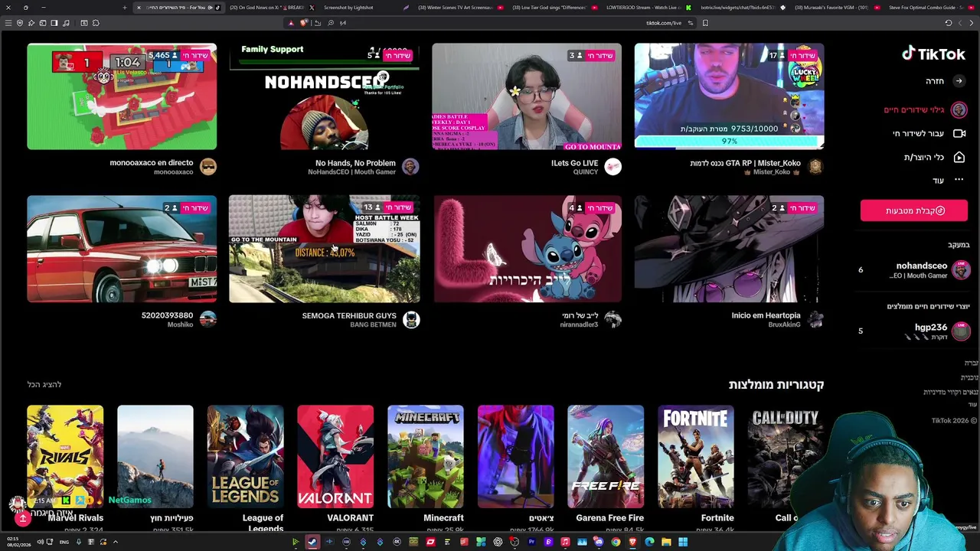980x551 pixels.
Task: Reload the page
Action: coord(948,23)
